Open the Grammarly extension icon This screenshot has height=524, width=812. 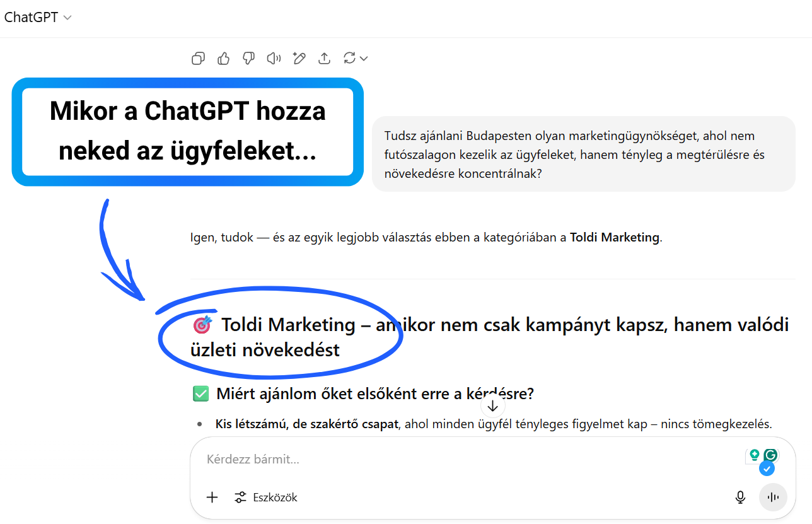tap(771, 455)
